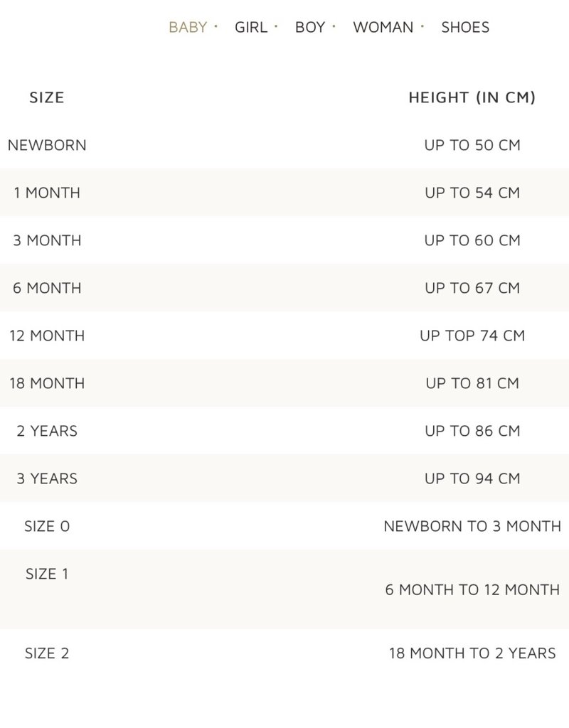Click the SIZE column header

(47, 97)
